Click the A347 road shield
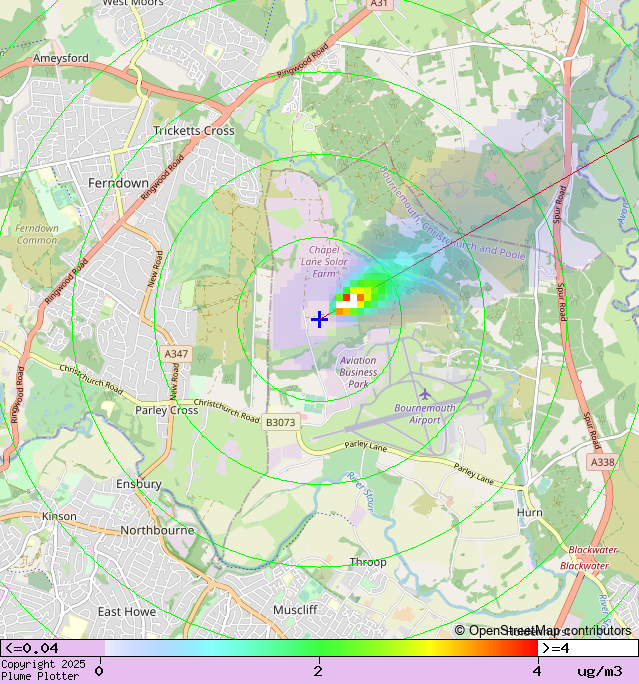639x684 pixels. [176, 354]
